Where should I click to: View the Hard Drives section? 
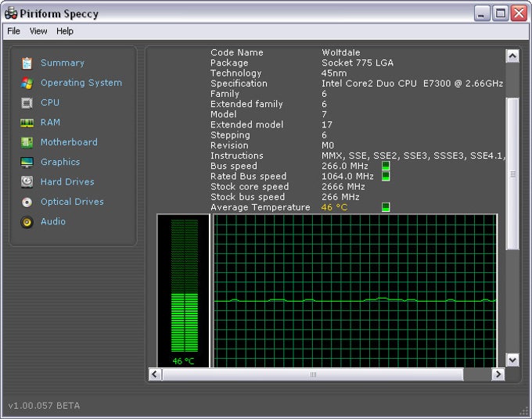click(67, 181)
